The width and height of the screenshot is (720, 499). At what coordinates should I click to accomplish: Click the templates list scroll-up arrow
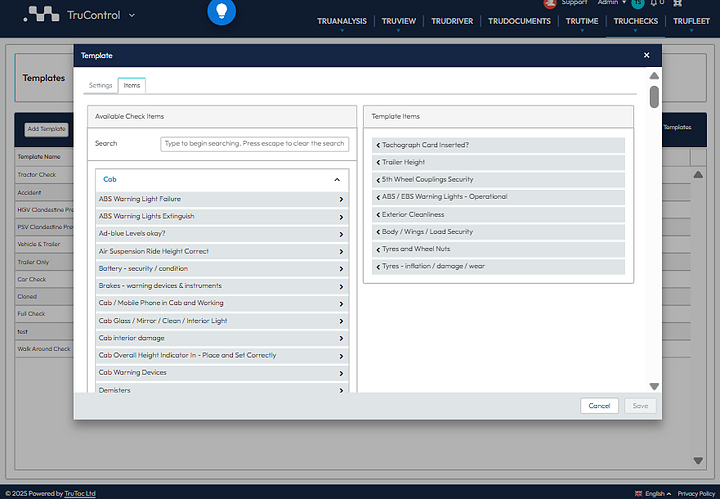click(x=698, y=174)
